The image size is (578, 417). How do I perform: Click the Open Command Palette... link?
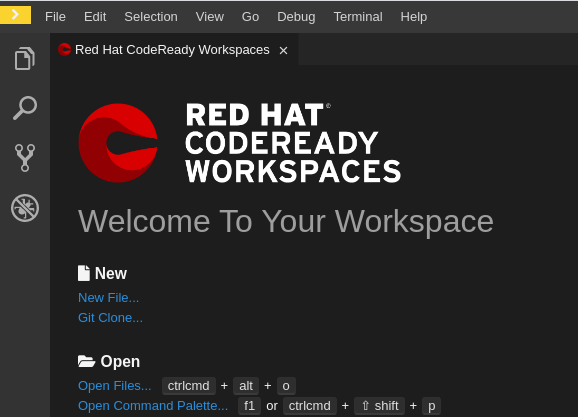pos(153,406)
